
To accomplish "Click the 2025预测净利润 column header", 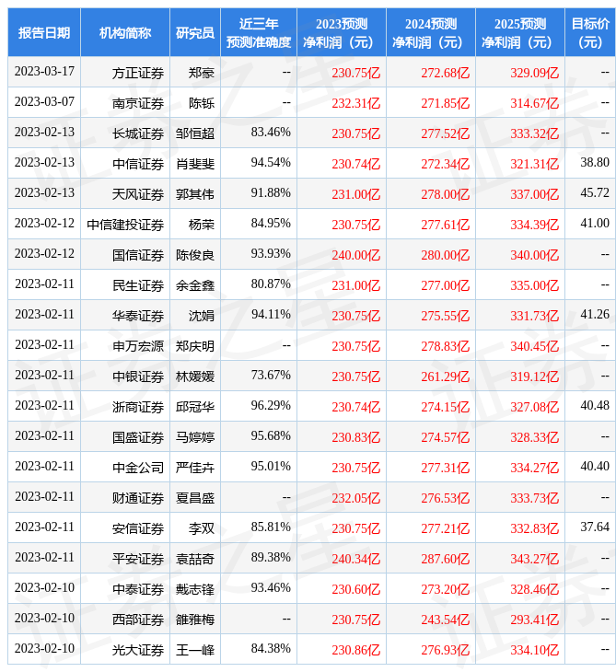I will [520, 33].
